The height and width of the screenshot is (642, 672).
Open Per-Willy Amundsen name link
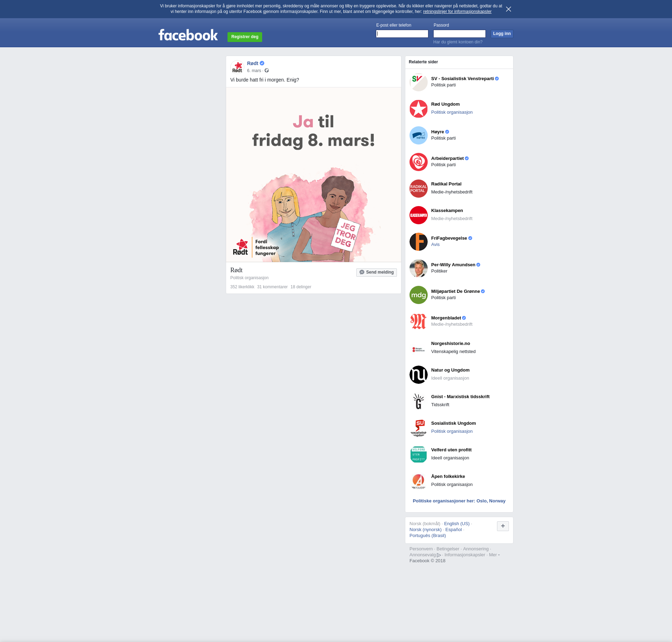453,265
